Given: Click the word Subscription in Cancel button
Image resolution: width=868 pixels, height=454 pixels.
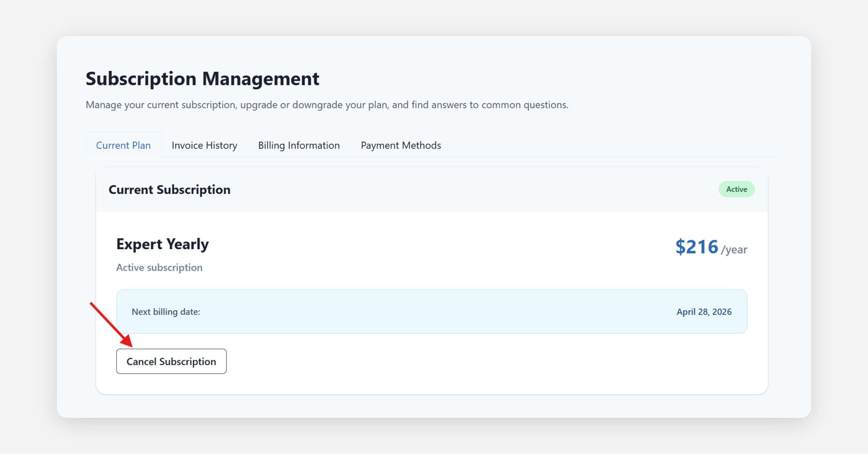Looking at the screenshot, I should 187,362.
